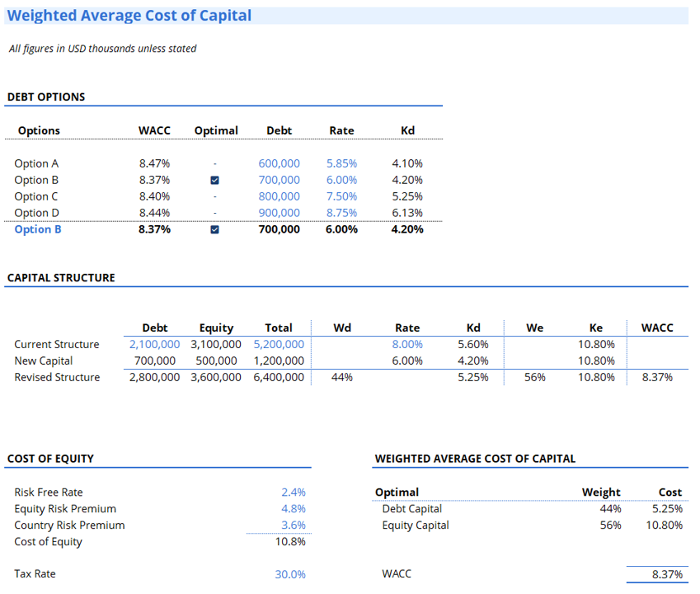700x594 pixels.
Task: Select the Risk Free Rate value 2.4%
Action: (294, 493)
